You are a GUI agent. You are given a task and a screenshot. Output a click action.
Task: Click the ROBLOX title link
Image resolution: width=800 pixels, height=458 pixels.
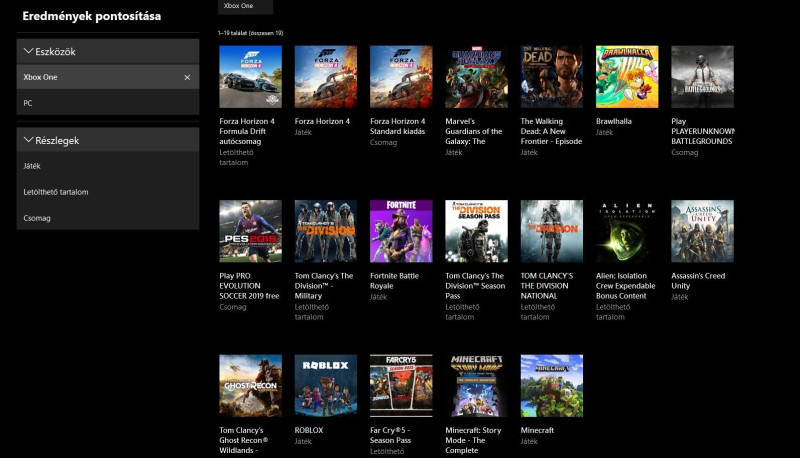pyautogui.click(x=309, y=430)
